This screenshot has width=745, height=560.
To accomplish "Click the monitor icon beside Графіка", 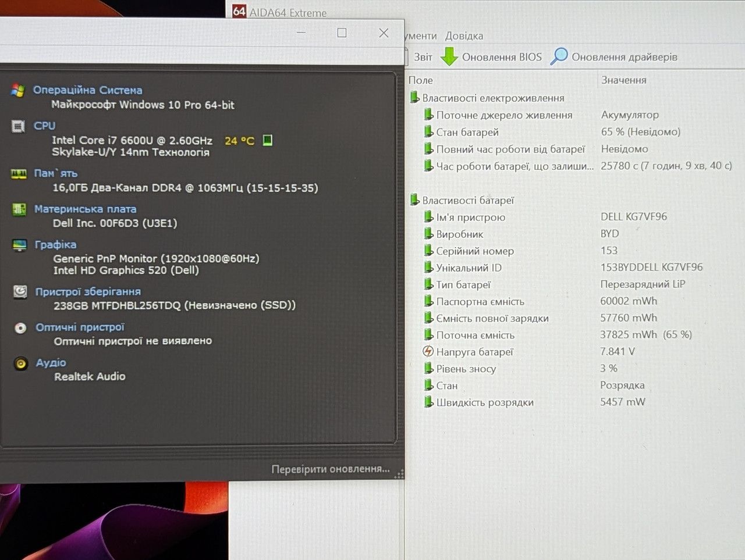I will pyautogui.click(x=20, y=245).
